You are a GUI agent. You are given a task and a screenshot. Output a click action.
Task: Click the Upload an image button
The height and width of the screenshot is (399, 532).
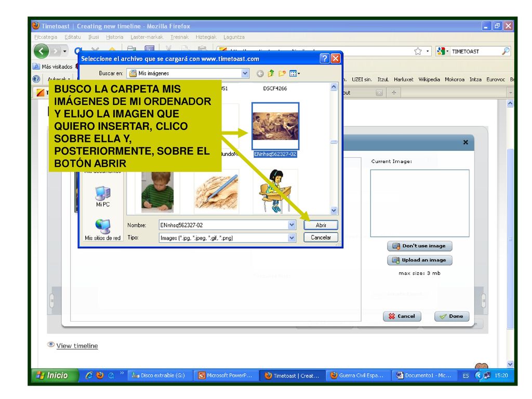click(420, 260)
